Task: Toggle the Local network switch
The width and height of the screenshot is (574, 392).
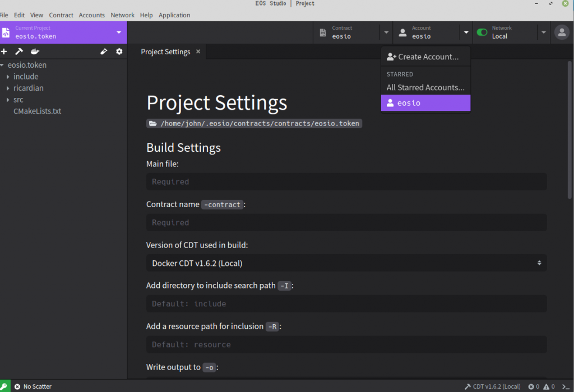Action: click(x=482, y=32)
